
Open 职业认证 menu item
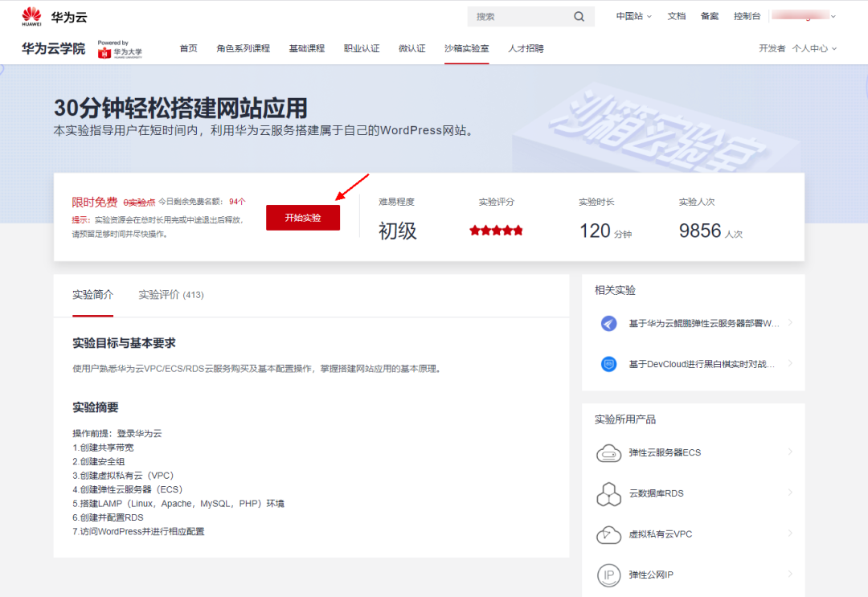[x=362, y=49]
